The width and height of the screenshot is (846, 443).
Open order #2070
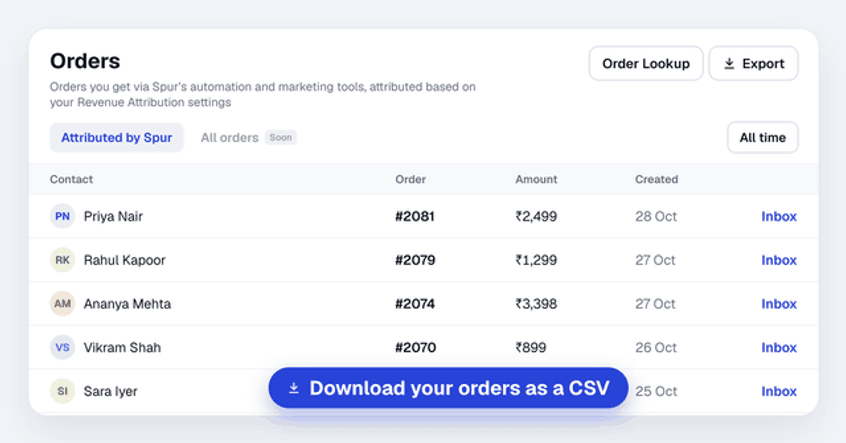point(415,347)
